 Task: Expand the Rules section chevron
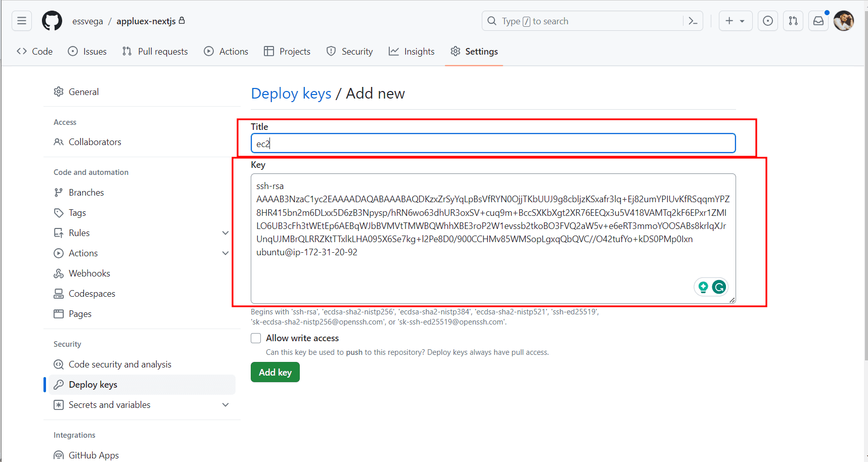pos(225,233)
